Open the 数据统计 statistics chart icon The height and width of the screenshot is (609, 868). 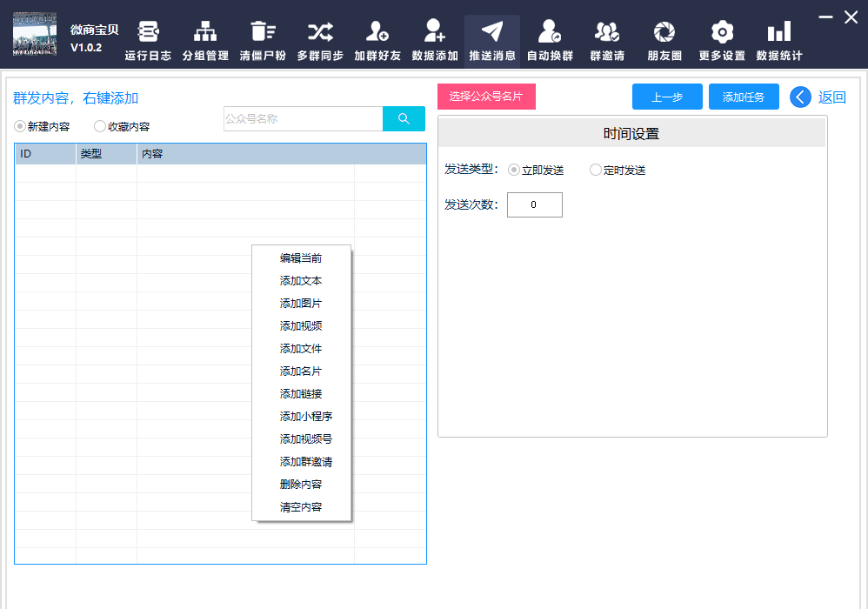tap(779, 33)
